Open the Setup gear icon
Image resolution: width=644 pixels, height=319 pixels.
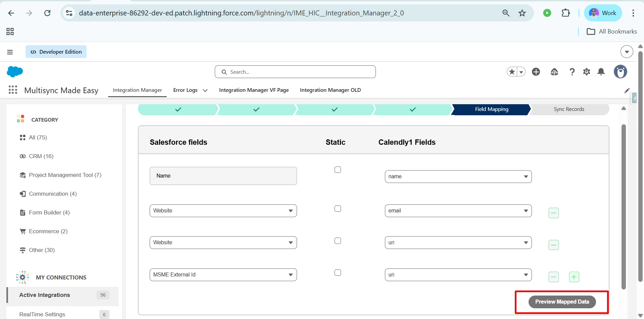(x=587, y=72)
